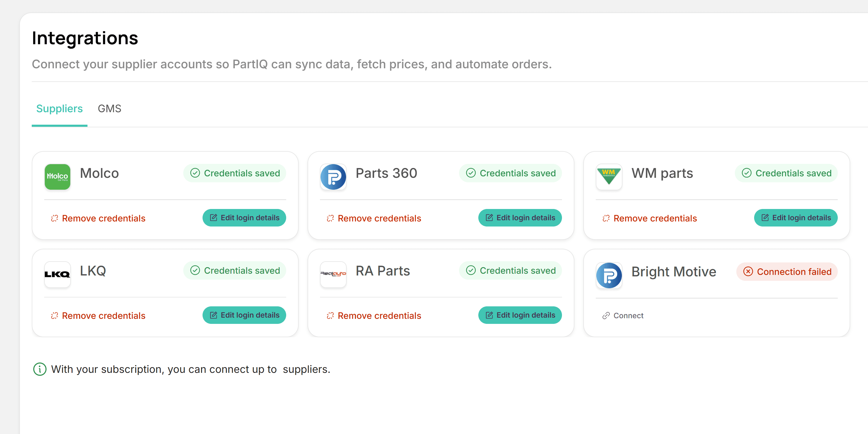Click Parts 360's Credentials saved label

517,173
